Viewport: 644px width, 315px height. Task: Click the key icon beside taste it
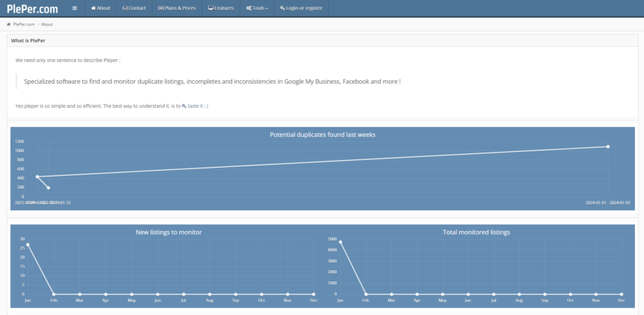184,106
